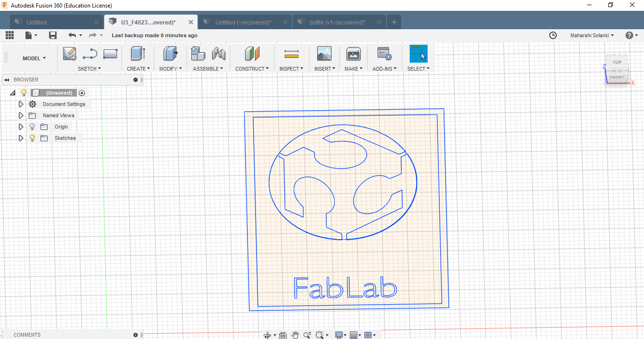Expand the Named Views node
This screenshot has width=644, height=339.
pos(21,115)
